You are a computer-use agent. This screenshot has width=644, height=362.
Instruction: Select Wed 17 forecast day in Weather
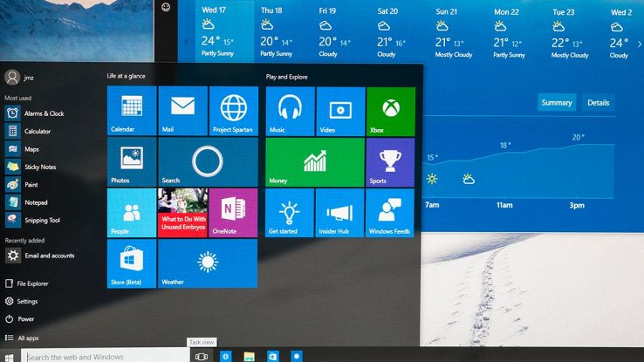pyautogui.click(x=224, y=32)
